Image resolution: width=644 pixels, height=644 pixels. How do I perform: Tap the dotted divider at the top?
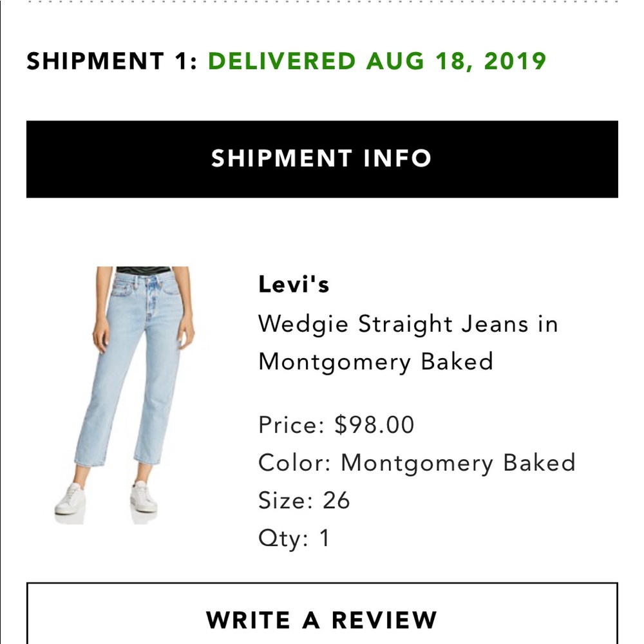pos(322,6)
